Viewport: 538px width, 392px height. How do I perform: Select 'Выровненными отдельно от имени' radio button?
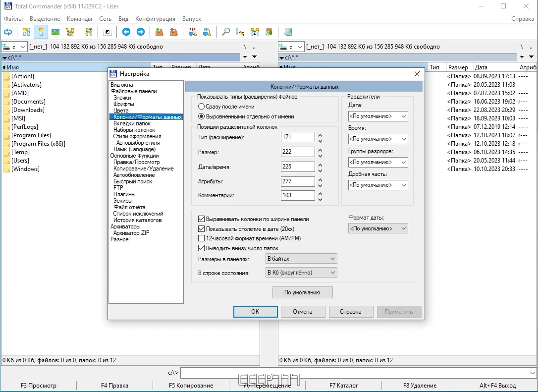pos(202,116)
